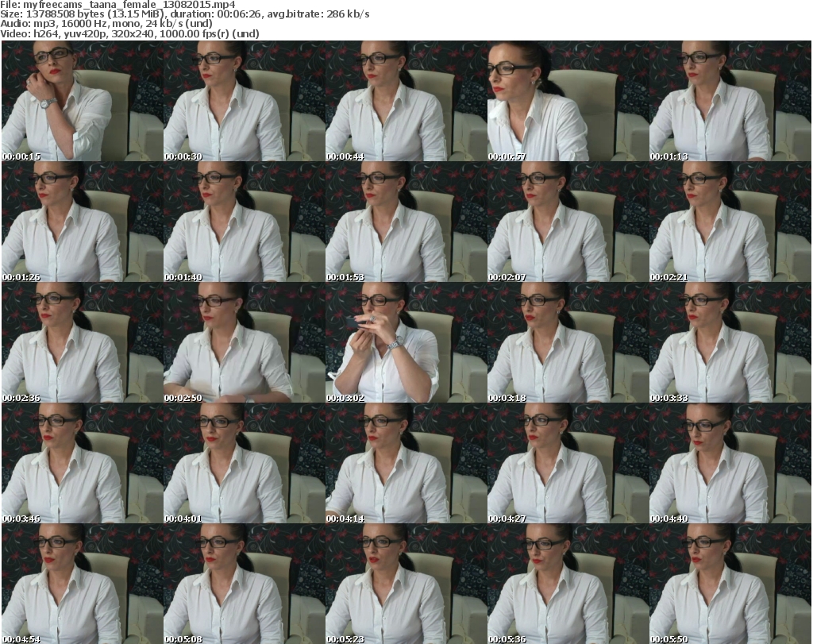
Task: Open the thumbnail frame at 00:04:14
Action: coord(406,464)
